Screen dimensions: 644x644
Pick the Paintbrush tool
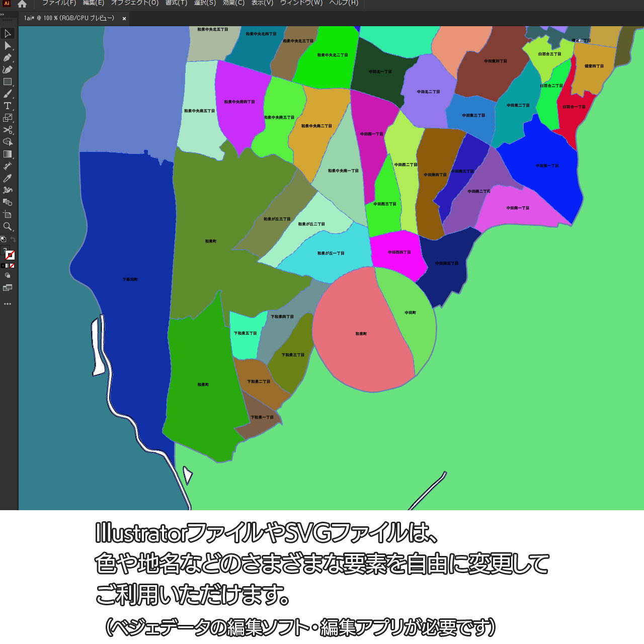(8, 94)
